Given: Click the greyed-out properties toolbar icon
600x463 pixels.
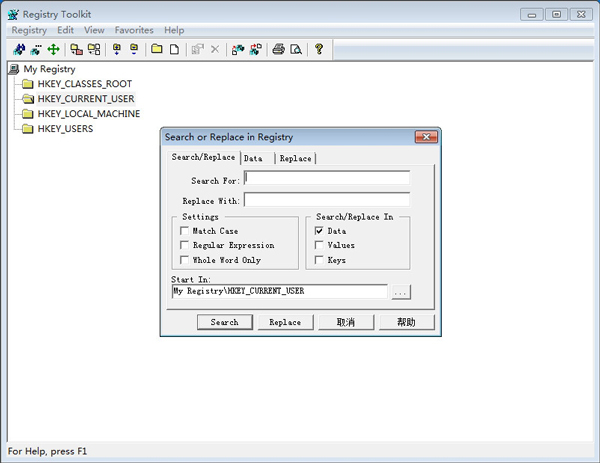Looking at the screenshot, I should (x=198, y=49).
